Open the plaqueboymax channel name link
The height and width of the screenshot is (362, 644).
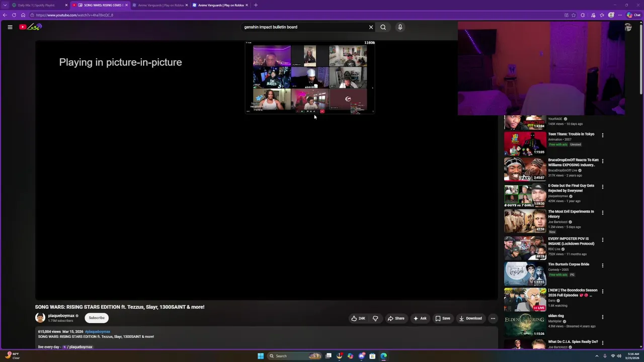click(61, 316)
